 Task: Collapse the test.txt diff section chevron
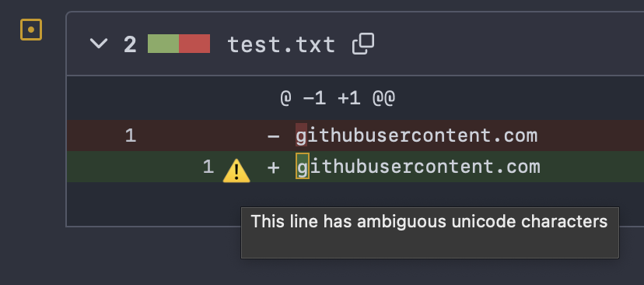[99, 43]
